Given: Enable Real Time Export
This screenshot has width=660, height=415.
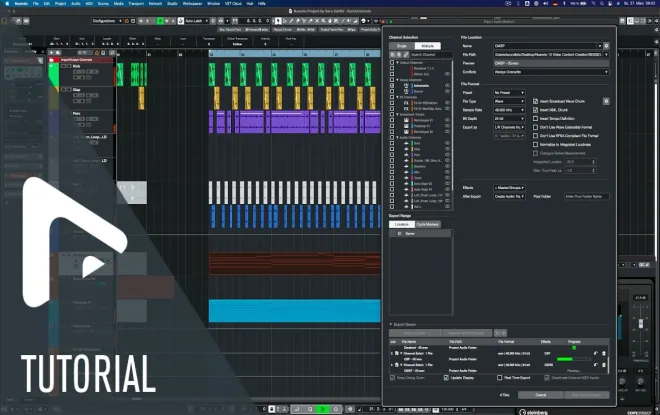Looking at the screenshot, I should [x=500, y=378].
